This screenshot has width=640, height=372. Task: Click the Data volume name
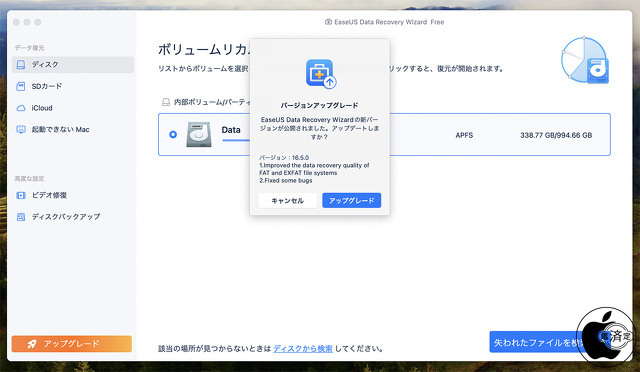231,130
